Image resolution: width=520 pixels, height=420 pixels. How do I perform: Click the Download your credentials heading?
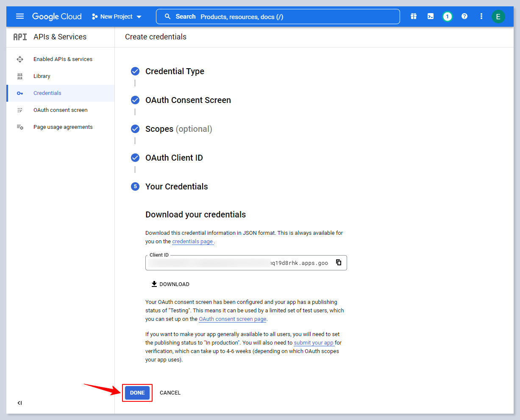(x=195, y=214)
